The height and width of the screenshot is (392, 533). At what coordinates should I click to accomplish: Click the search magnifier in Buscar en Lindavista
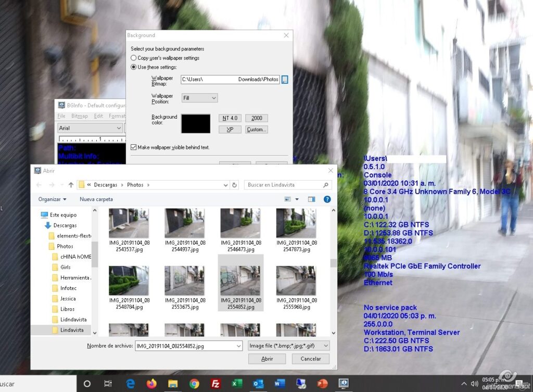326,185
